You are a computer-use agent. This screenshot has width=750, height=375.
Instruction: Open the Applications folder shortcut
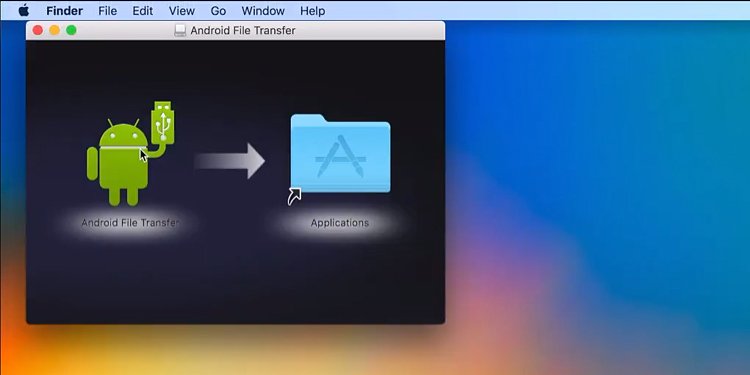340,158
